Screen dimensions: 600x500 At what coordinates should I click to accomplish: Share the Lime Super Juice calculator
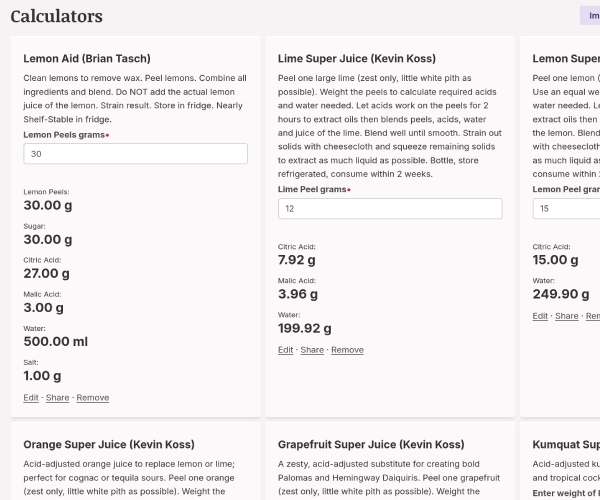pyautogui.click(x=312, y=350)
